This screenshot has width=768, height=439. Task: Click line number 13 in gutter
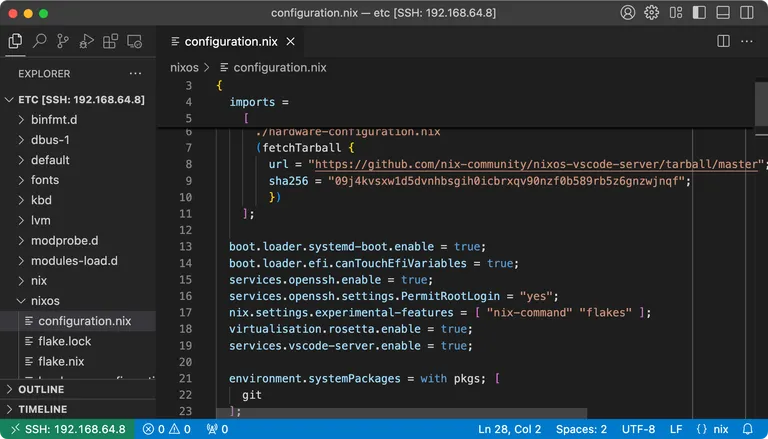pyautogui.click(x=185, y=246)
